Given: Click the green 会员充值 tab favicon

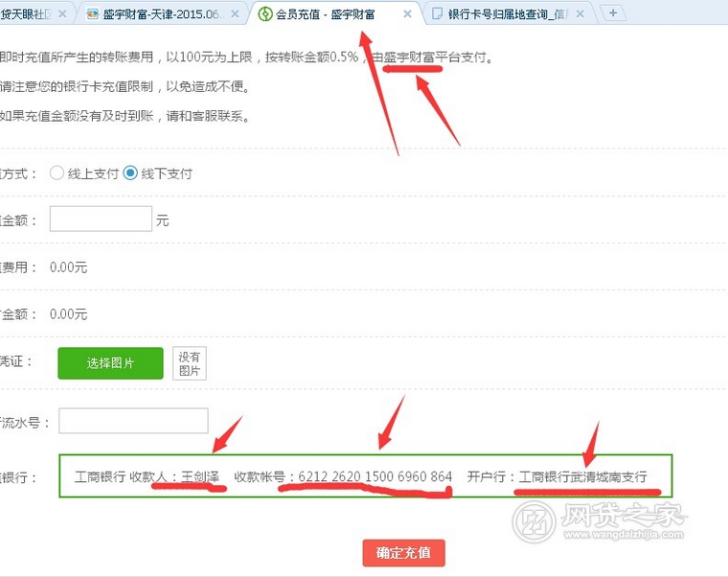Looking at the screenshot, I should (x=265, y=14).
